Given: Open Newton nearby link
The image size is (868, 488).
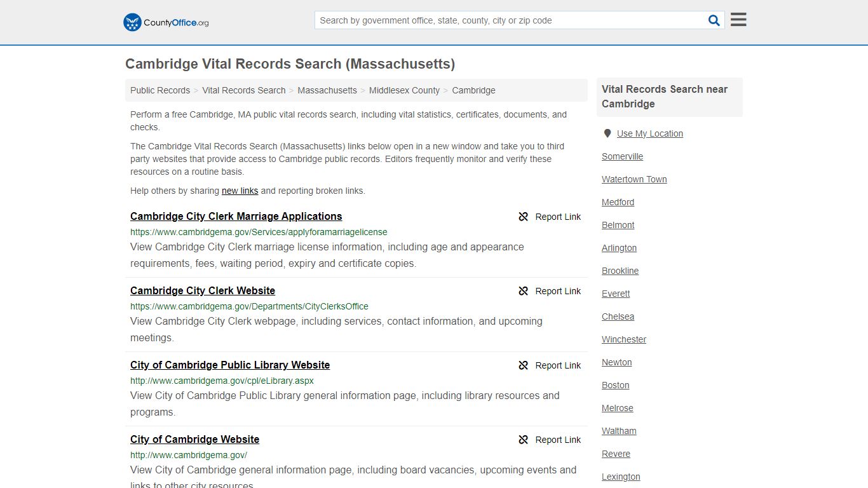Looking at the screenshot, I should click(616, 362).
